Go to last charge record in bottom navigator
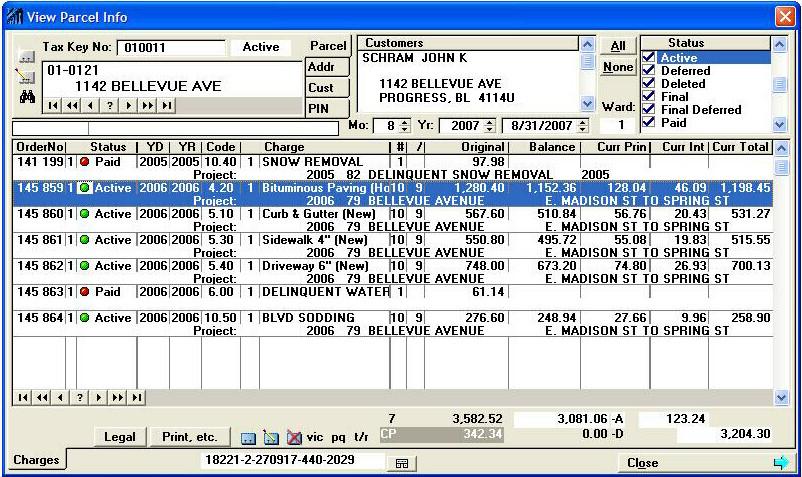The height and width of the screenshot is (477, 802). (x=137, y=397)
